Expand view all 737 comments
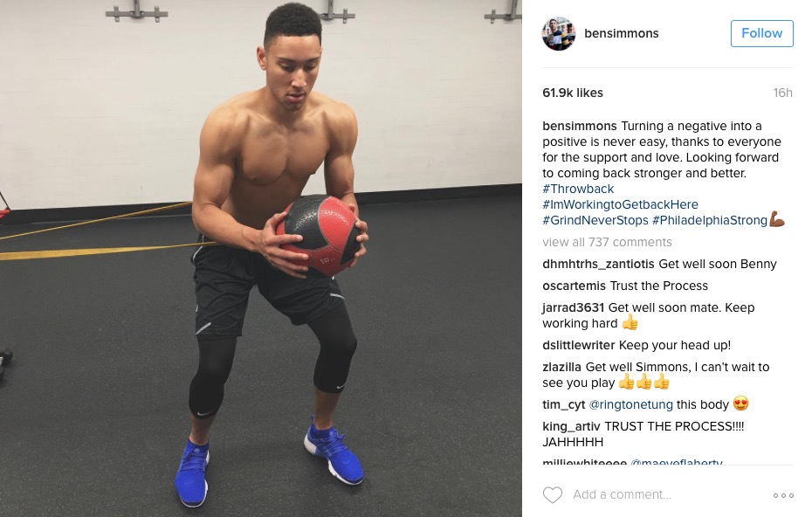Image resolution: width=812 pixels, height=517 pixels. tap(607, 242)
